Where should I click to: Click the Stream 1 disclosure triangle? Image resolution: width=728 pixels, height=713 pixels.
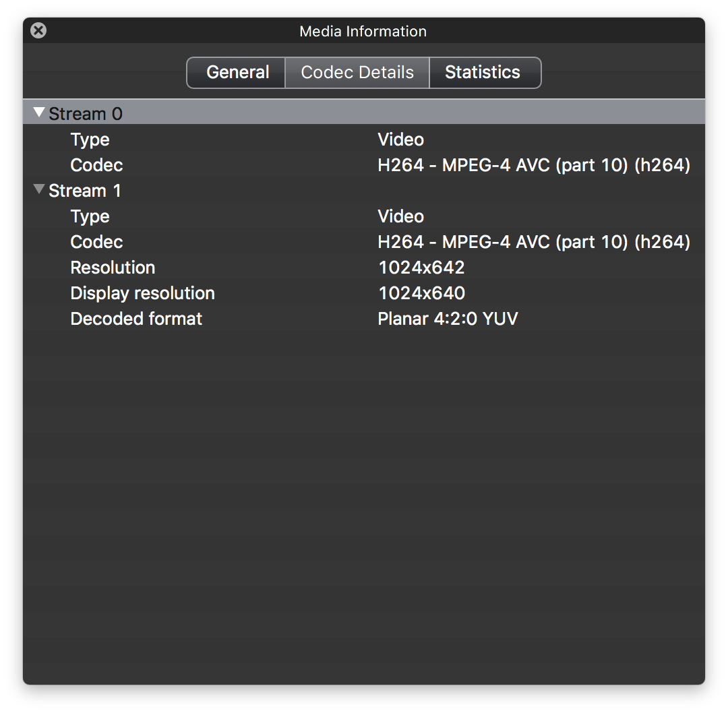pos(38,189)
